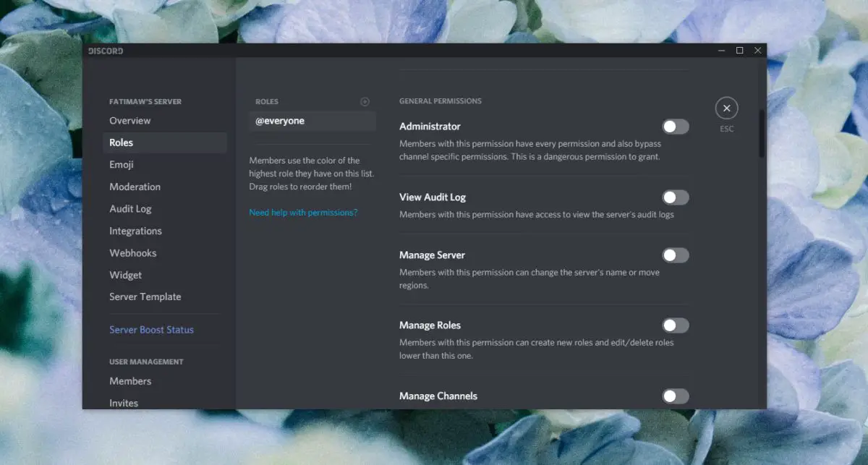Close the Discord window
The width and height of the screenshot is (868, 465).
tap(757, 51)
